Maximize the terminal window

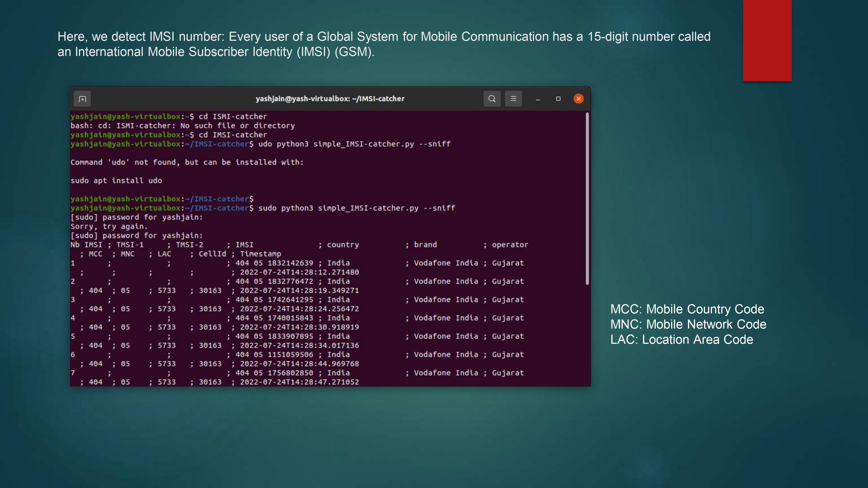pyautogui.click(x=558, y=99)
